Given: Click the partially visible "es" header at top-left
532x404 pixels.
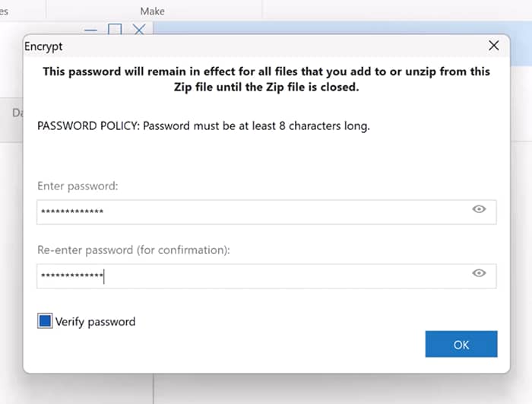Looking at the screenshot, I should [x=5, y=11].
